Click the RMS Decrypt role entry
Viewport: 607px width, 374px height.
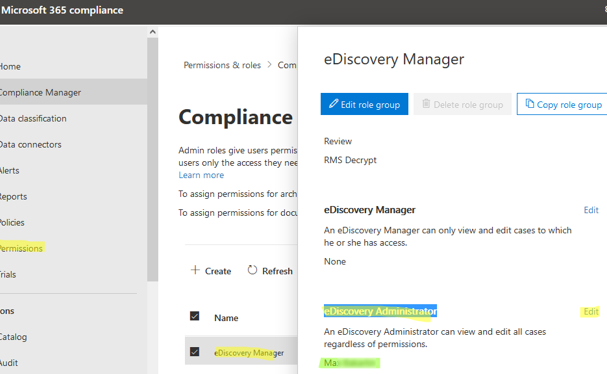(350, 160)
